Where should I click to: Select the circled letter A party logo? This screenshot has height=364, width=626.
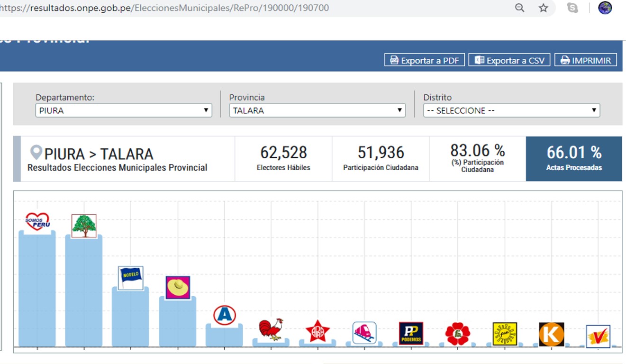click(224, 315)
